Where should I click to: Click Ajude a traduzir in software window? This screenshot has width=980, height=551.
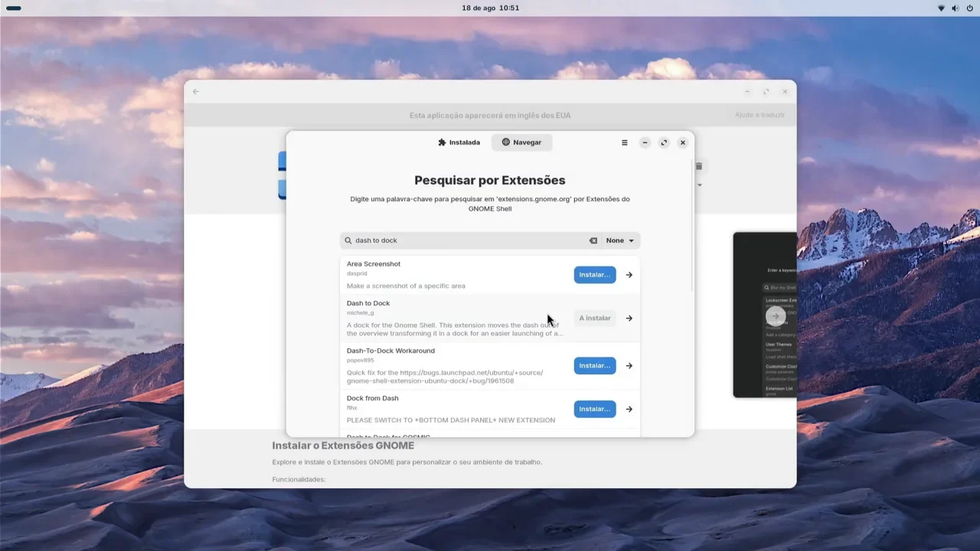tap(759, 115)
